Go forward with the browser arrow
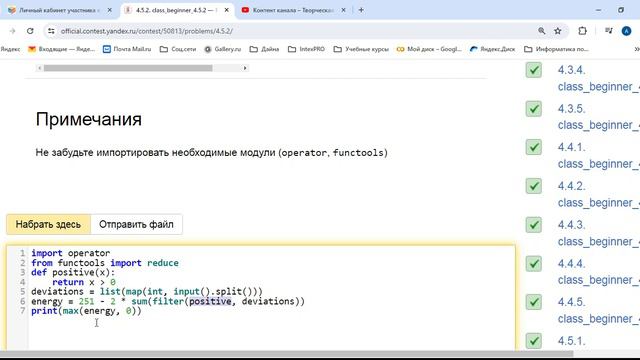Image resolution: width=640 pixels, height=360 pixels. 12,31
